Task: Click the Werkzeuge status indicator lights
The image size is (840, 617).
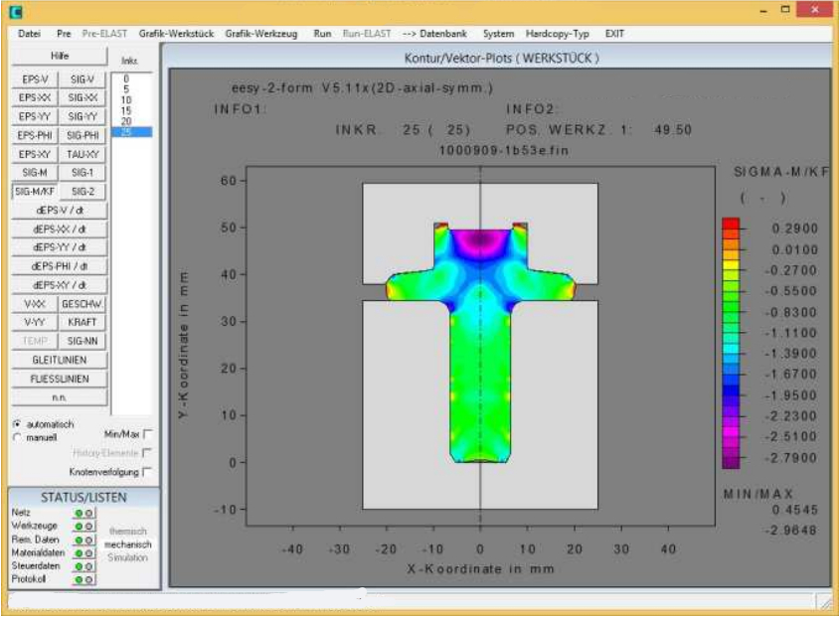Action: tap(84, 524)
